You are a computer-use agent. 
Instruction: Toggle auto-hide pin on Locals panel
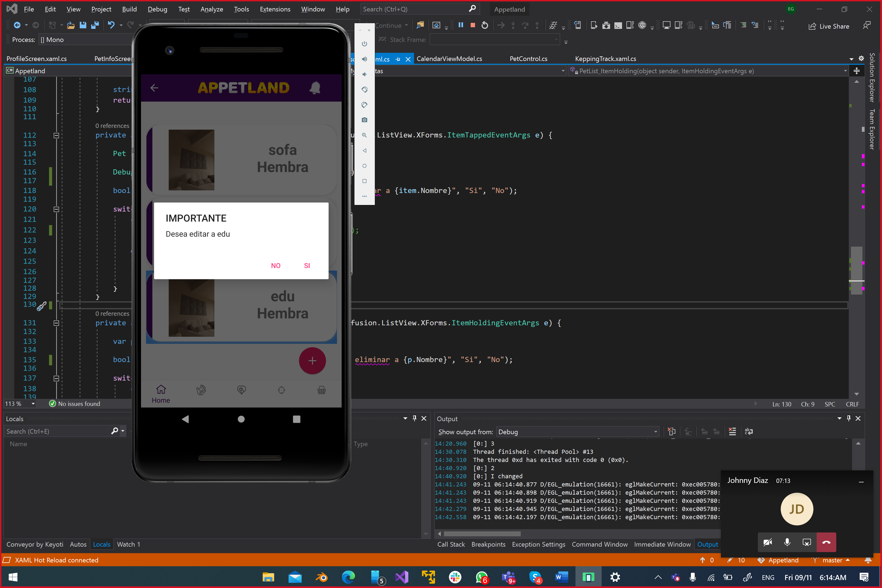point(414,418)
